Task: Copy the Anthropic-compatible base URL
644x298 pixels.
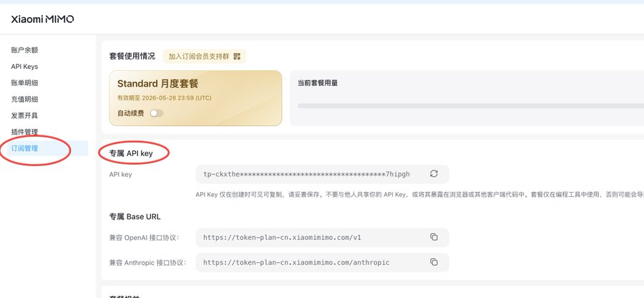Action: pos(434,262)
